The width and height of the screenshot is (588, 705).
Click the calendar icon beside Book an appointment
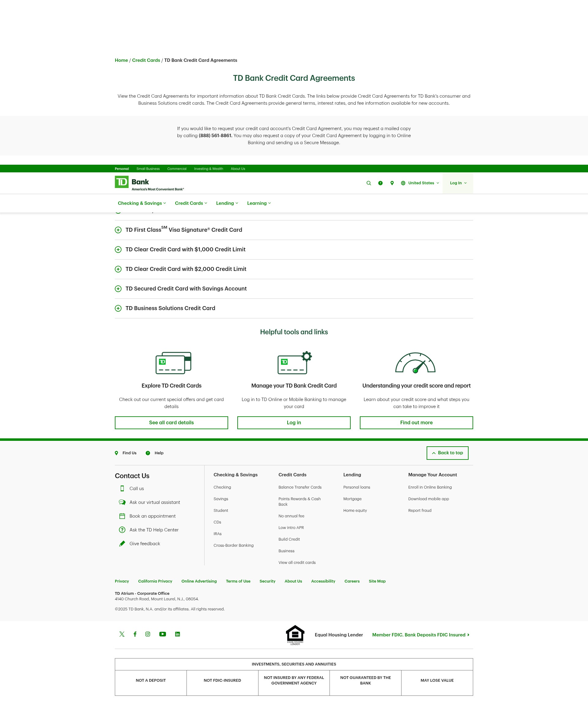[x=122, y=516]
